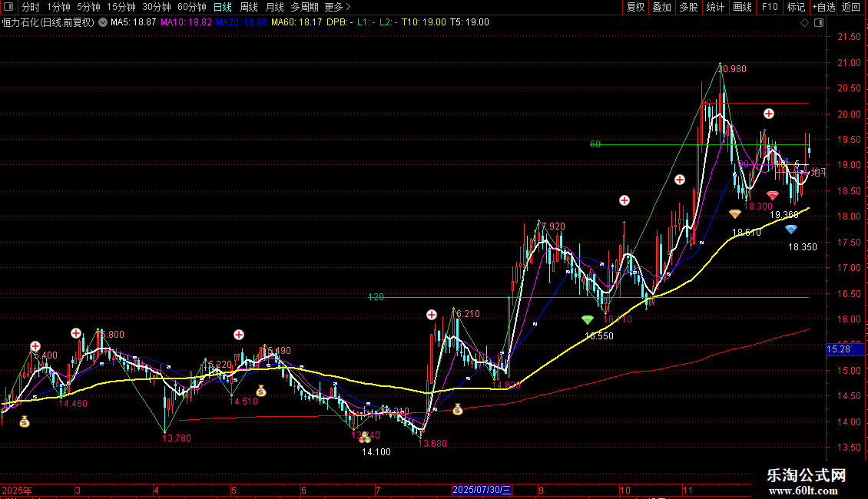Click the 2025/07/30/三 date marker
Viewport: 868px width, 499px height.
(x=482, y=490)
